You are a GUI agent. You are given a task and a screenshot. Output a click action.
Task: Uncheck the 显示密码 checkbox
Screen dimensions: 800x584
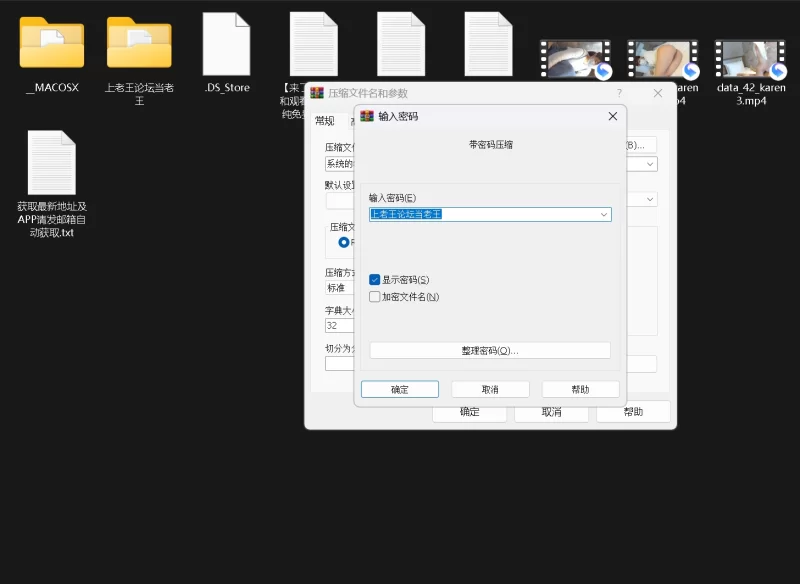[375, 280]
